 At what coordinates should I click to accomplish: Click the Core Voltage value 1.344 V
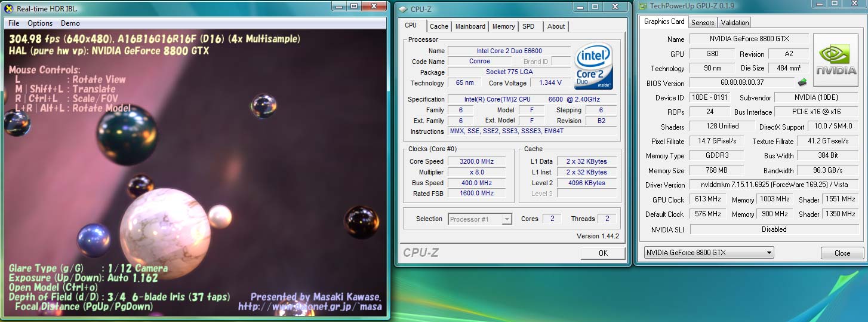[550, 82]
